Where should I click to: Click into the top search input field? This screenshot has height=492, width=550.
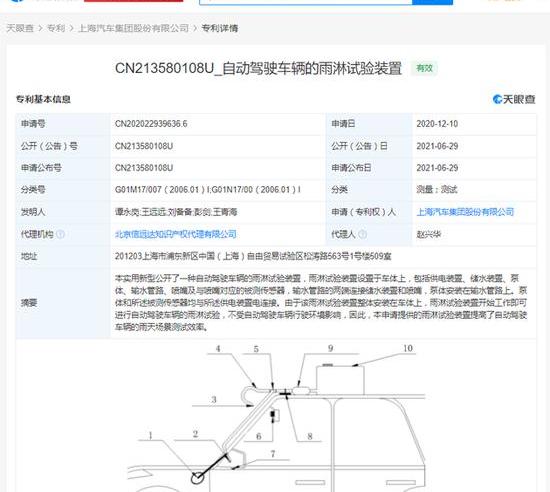tap(306, 2)
